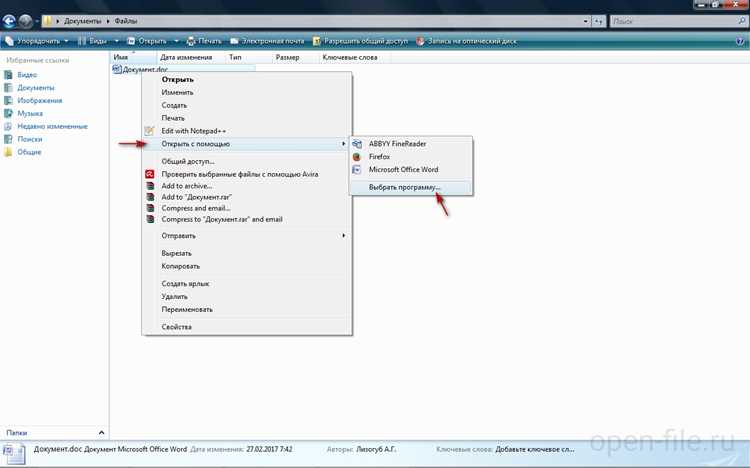
Task: Sort by Дата изменения column header
Action: (186, 57)
